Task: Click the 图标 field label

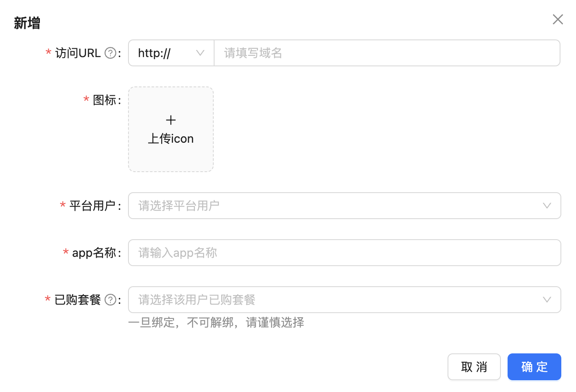Action: pos(104,100)
